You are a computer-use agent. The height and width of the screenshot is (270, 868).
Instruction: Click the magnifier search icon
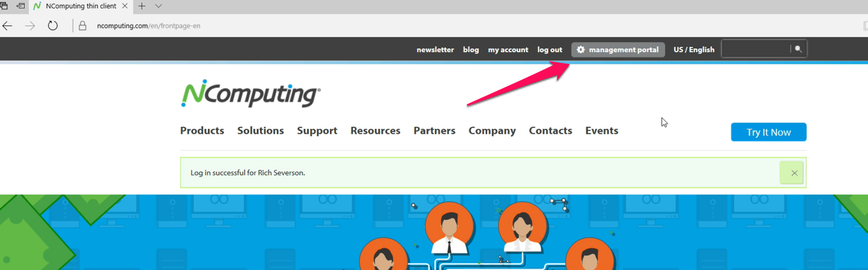(x=798, y=49)
